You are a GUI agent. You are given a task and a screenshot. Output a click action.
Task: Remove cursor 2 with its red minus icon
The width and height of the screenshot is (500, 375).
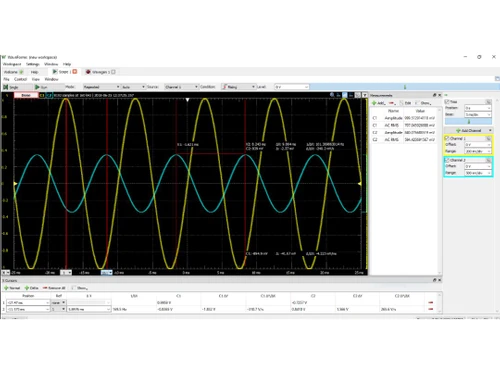pyautogui.click(x=431, y=309)
